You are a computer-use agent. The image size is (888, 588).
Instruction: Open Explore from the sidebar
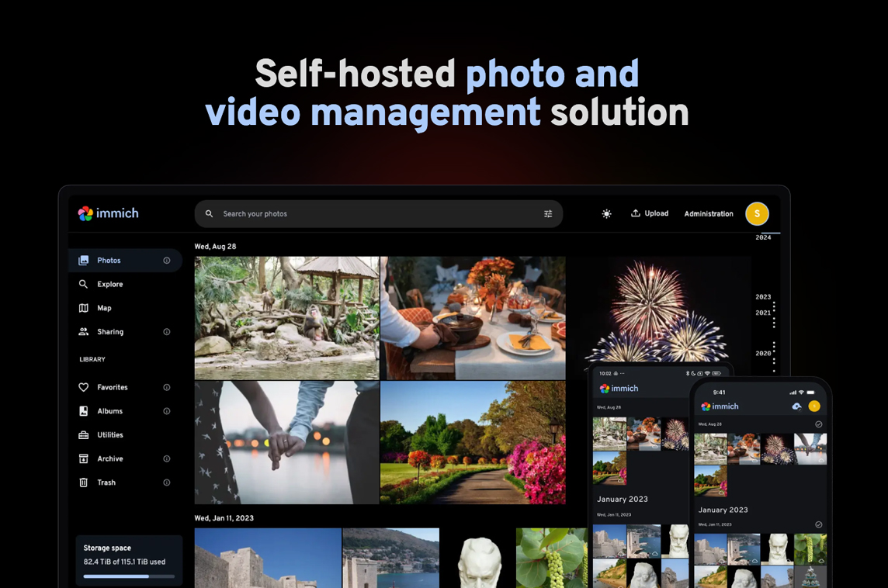(109, 285)
